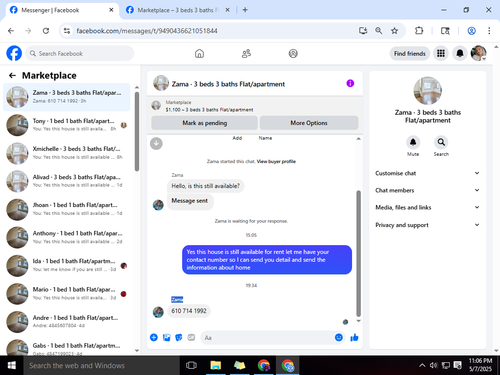Click the chat messages vertical scrollbar

[x=358, y=253]
